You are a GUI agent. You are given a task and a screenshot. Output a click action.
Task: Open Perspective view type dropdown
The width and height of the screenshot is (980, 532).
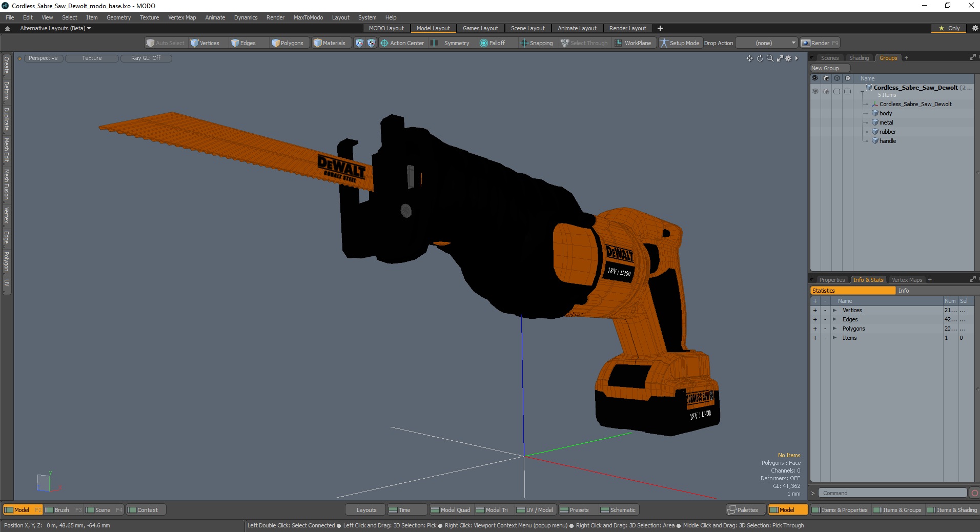(x=43, y=58)
